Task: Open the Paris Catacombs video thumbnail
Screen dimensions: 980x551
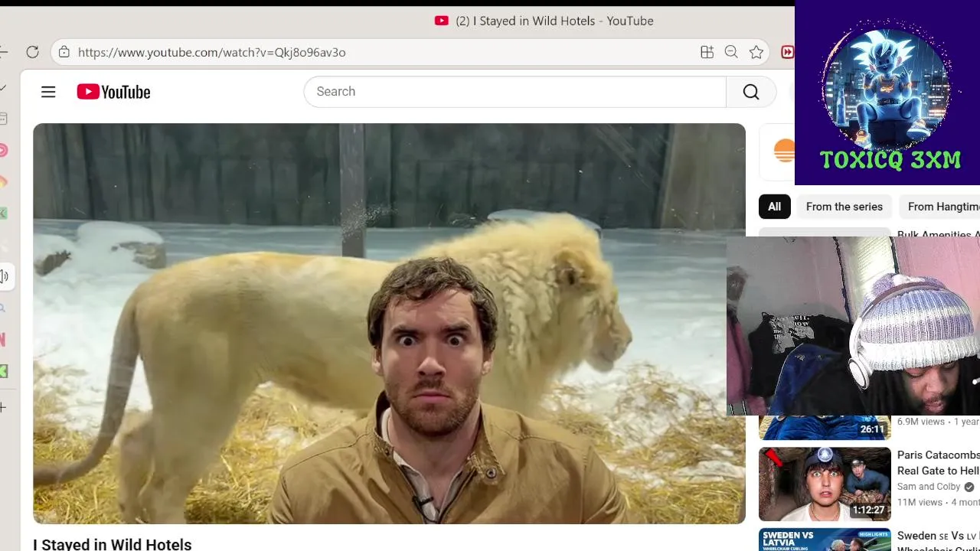Action: 825,484
